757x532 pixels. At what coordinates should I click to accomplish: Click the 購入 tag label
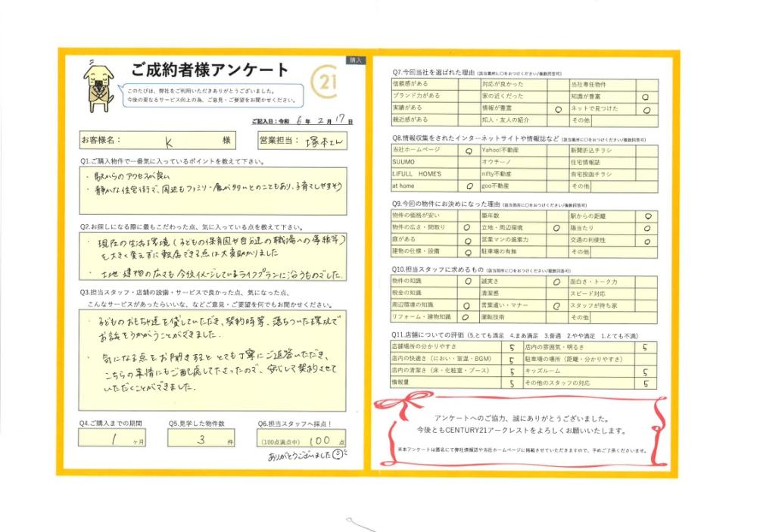point(356,61)
